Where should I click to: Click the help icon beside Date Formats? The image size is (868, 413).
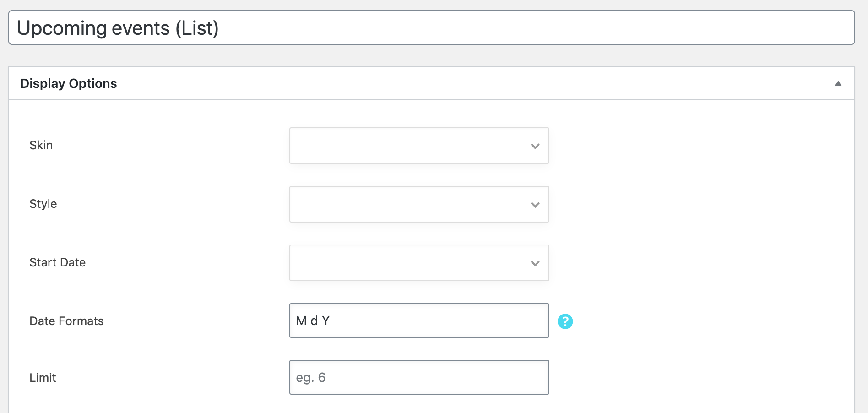tap(565, 321)
